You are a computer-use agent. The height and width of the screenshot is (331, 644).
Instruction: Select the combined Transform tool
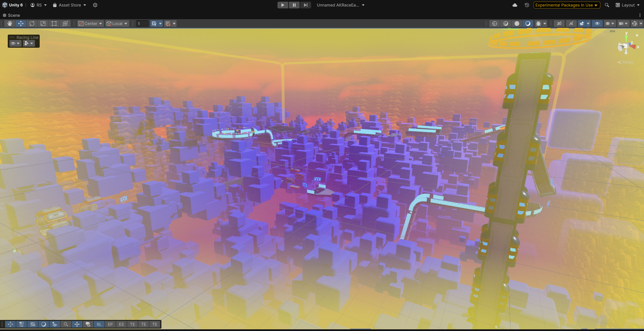(65, 24)
